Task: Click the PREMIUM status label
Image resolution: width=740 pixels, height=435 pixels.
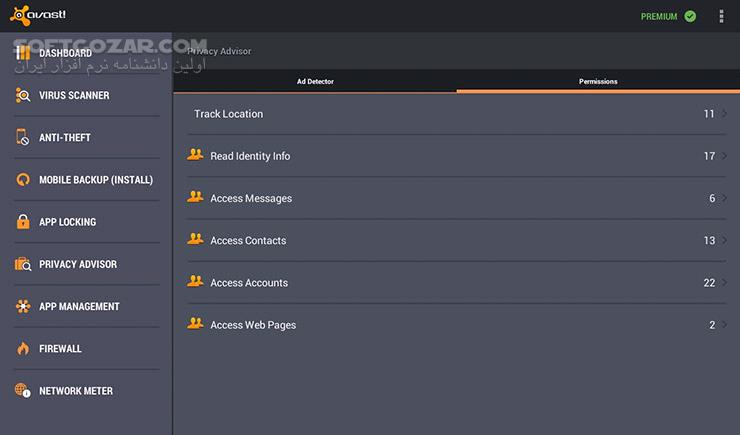Action: [659, 17]
